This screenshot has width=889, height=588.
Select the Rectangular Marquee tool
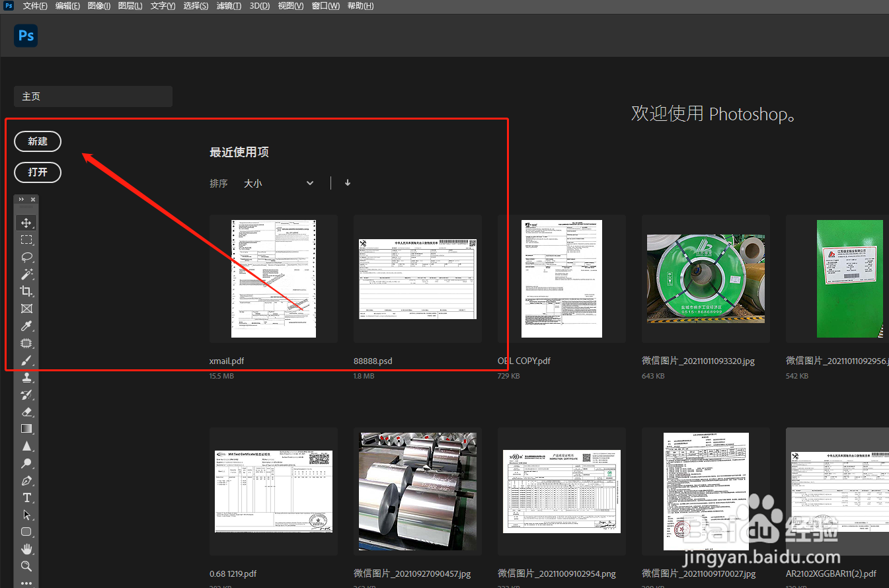26,240
